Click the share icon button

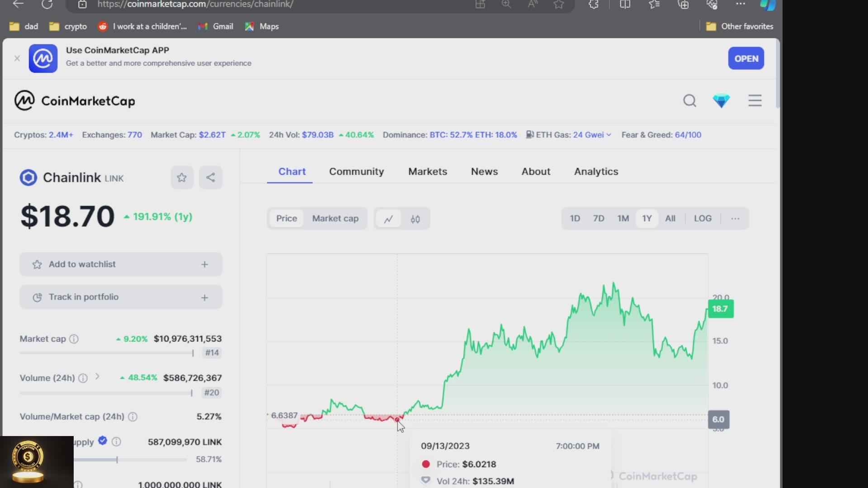click(211, 178)
